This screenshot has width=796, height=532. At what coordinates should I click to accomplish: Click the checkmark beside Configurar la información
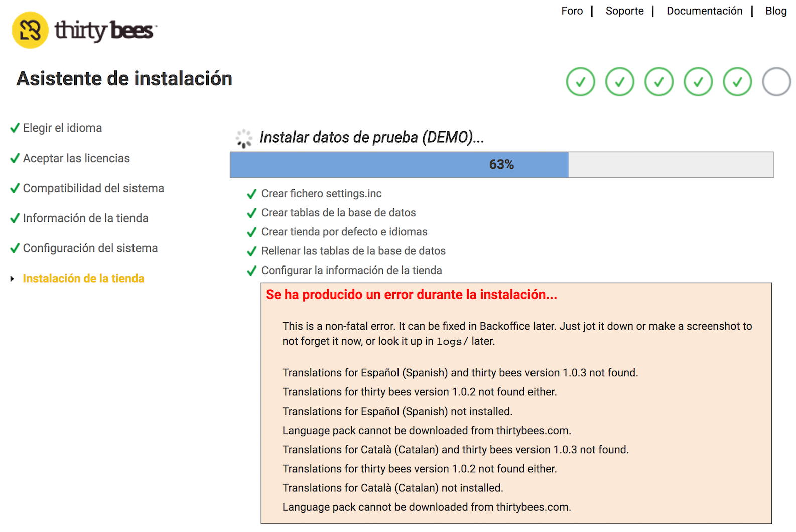tap(252, 271)
